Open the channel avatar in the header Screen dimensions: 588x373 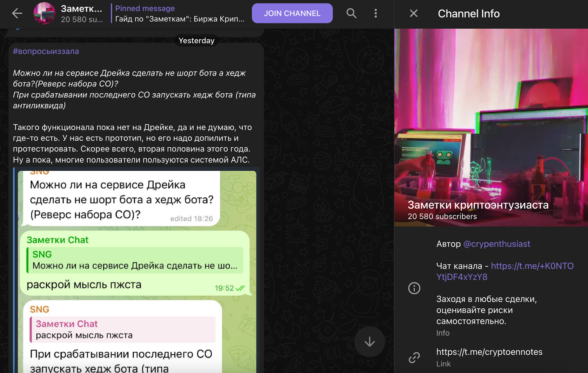click(44, 13)
